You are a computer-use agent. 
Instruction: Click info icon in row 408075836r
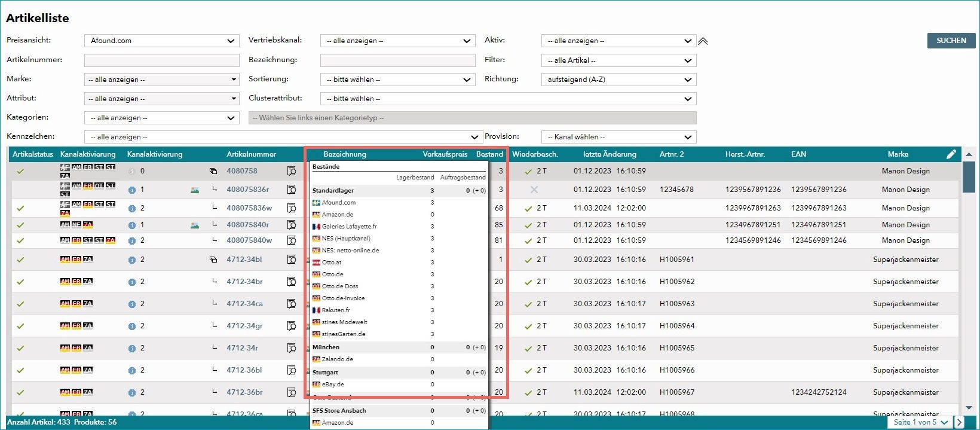click(x=132, y=190)
